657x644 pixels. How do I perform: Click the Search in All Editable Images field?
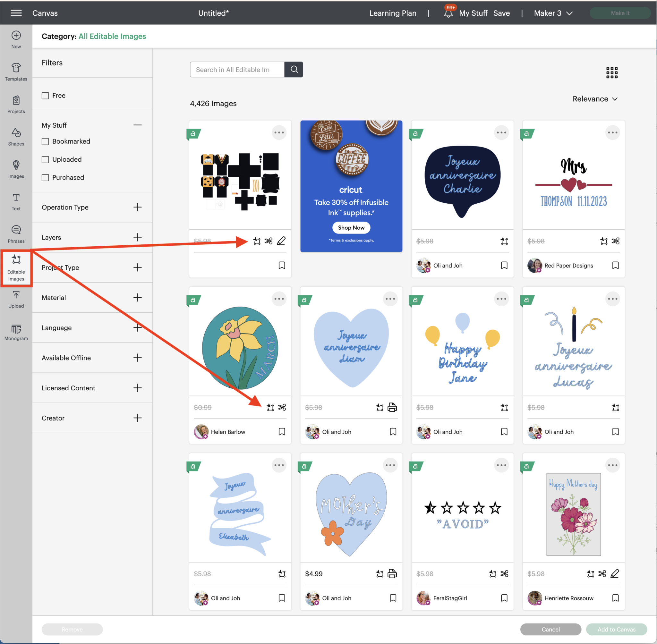(237, 69)
